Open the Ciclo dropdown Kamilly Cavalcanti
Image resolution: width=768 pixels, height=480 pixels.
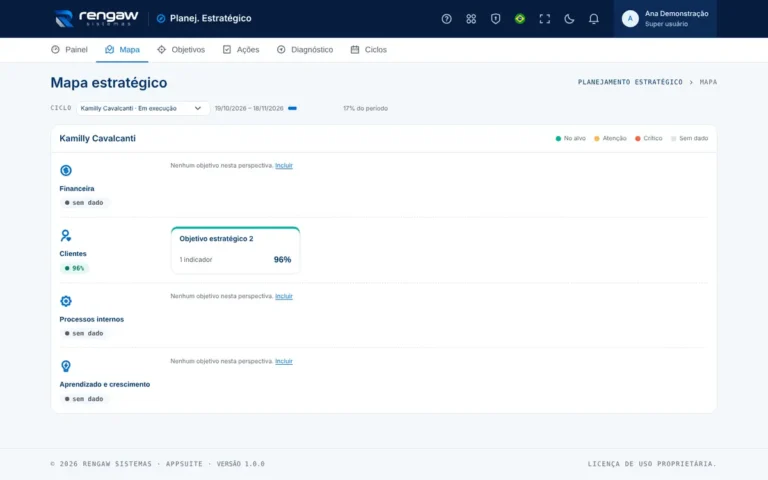tap(143, 108)
